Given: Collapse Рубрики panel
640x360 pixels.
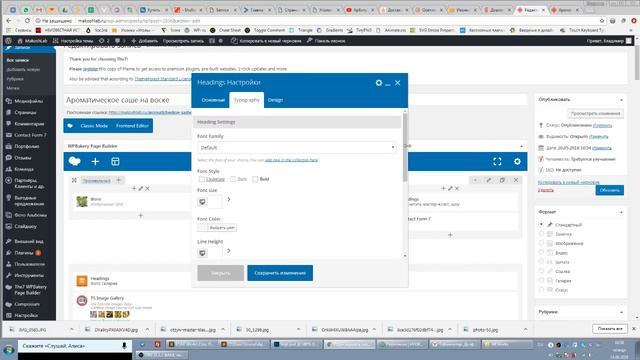Looking at the screenshot, I should pos(621,312).
